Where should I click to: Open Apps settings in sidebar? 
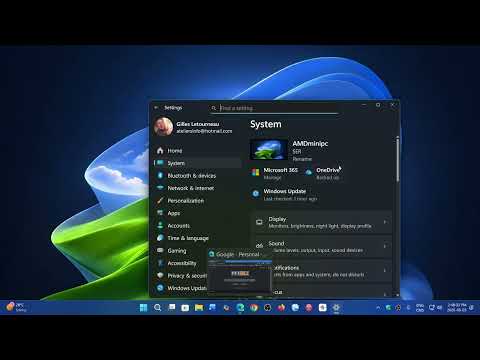click(197, 213)
